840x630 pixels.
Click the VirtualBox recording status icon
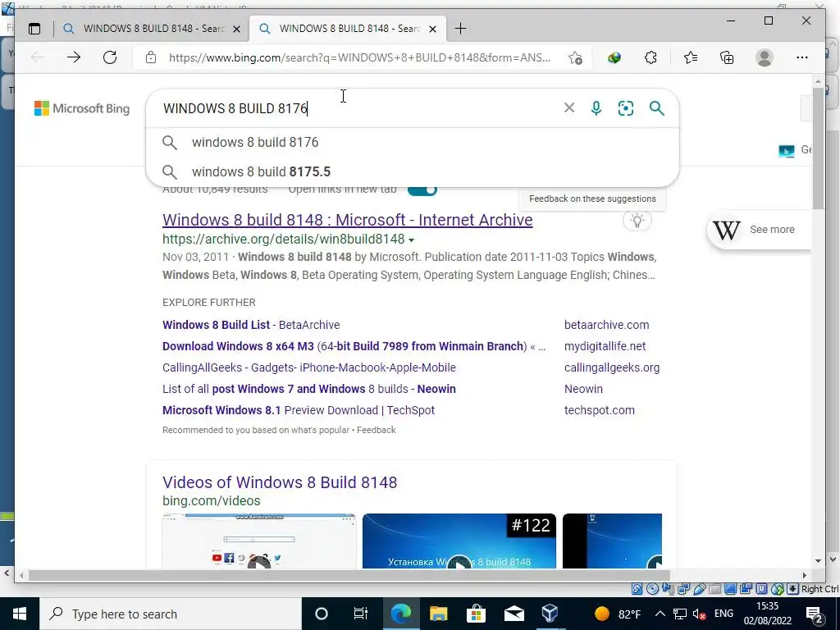coord(746,589)
